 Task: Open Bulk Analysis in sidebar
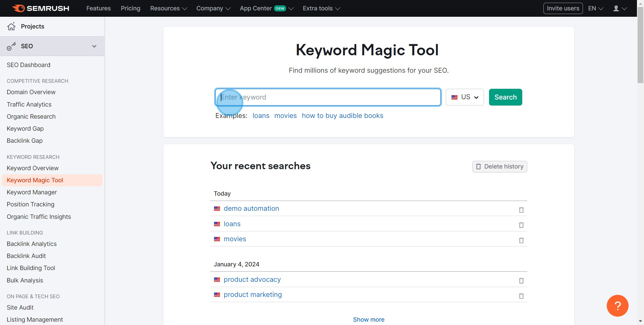25,280
